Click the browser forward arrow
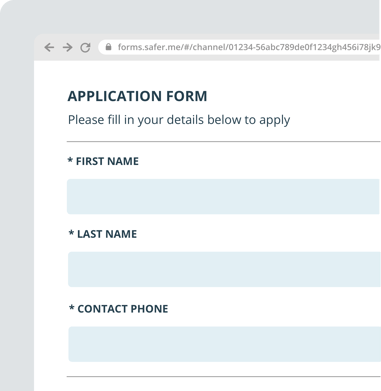Viewport: 381px width, 391px height. (x=67, y=47)
